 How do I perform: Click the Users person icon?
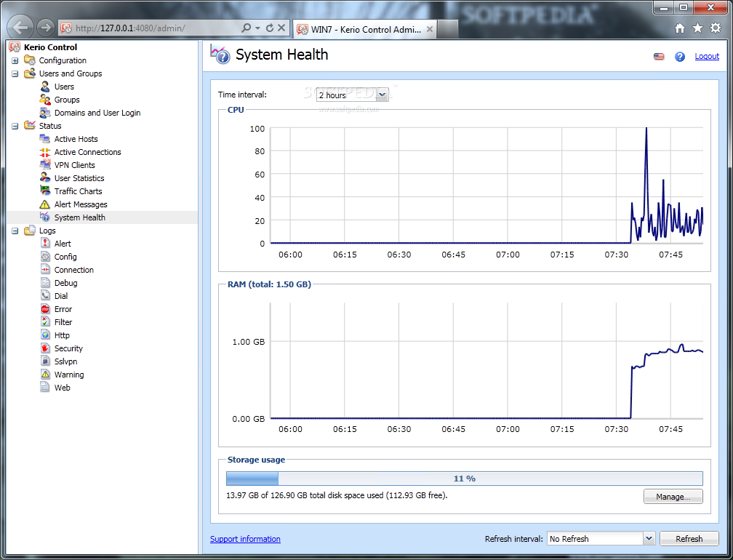(x=45, y=87)
